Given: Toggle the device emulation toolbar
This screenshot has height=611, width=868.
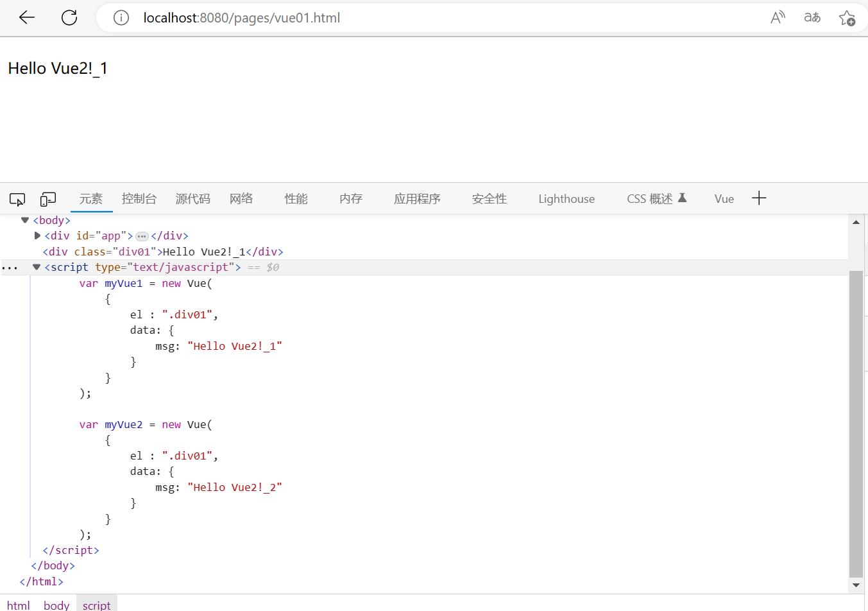Looking at the screenshot, I should [x=47, y=200].
